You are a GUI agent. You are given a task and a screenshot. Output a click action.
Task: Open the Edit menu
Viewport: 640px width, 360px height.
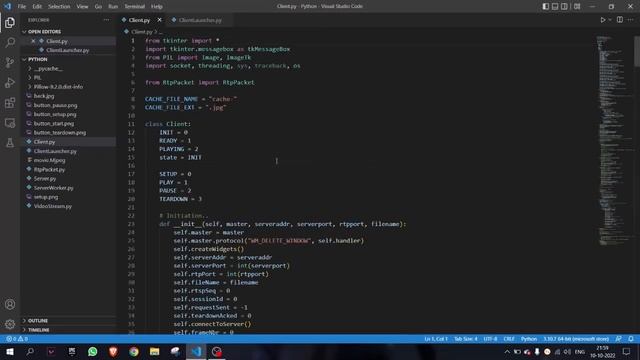(37, 7)
